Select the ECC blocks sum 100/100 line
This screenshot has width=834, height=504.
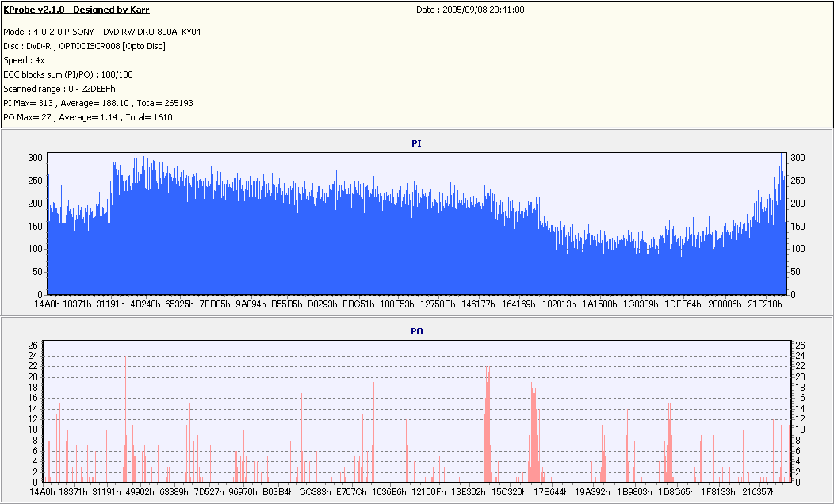point(68,75)
